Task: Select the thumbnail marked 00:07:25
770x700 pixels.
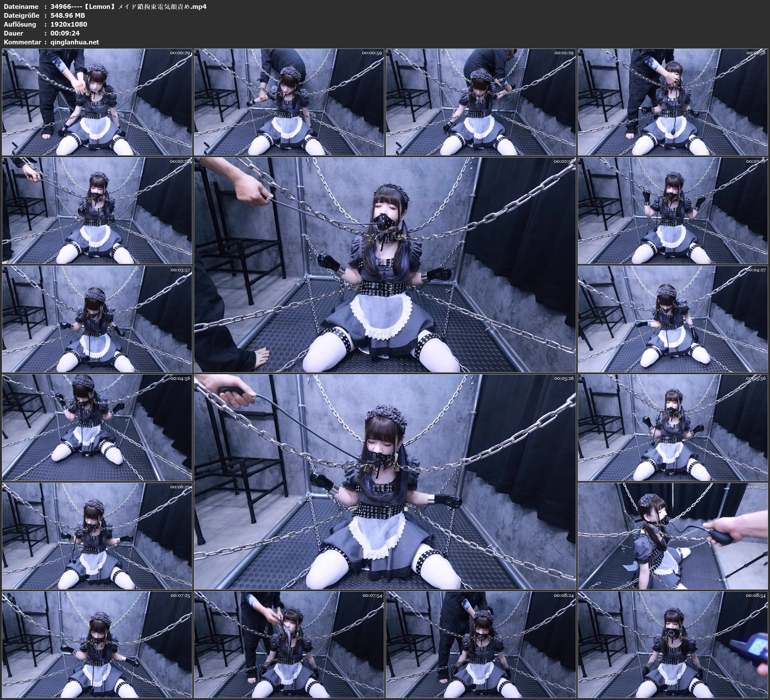Action: pyautogui.click(x=97, y=644)
